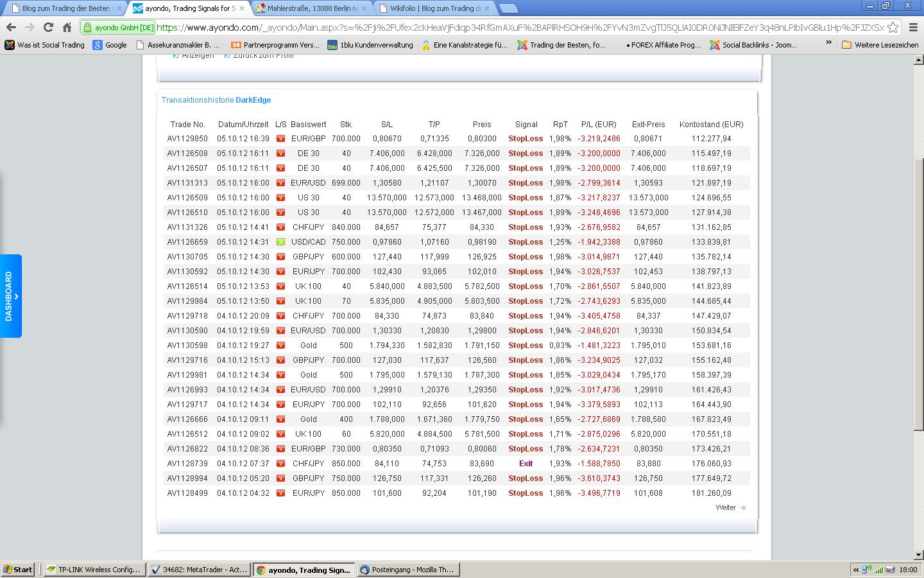
Task: Click the red short icon in Exit CHF/JPY row
Action: click(x=280, y=464)
